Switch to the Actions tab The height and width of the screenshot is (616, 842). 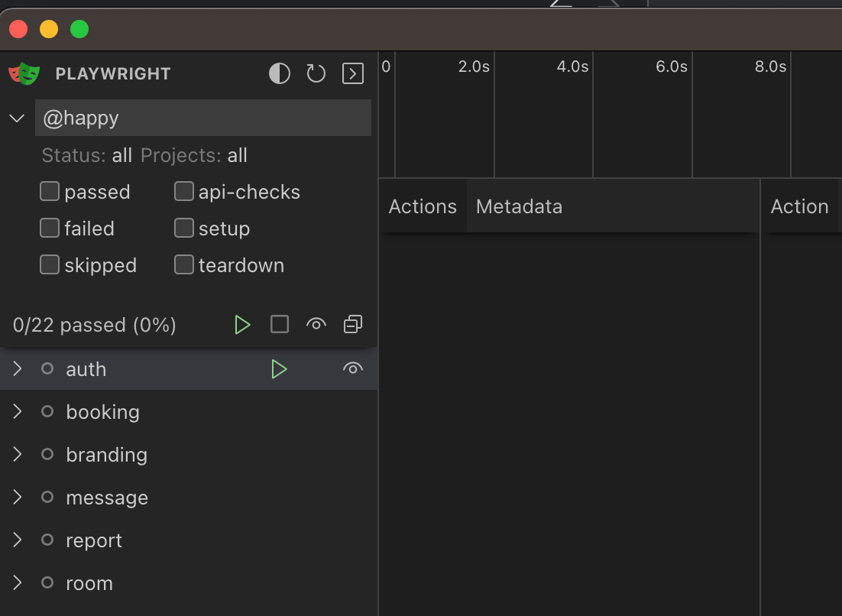(x=423, y=207)
